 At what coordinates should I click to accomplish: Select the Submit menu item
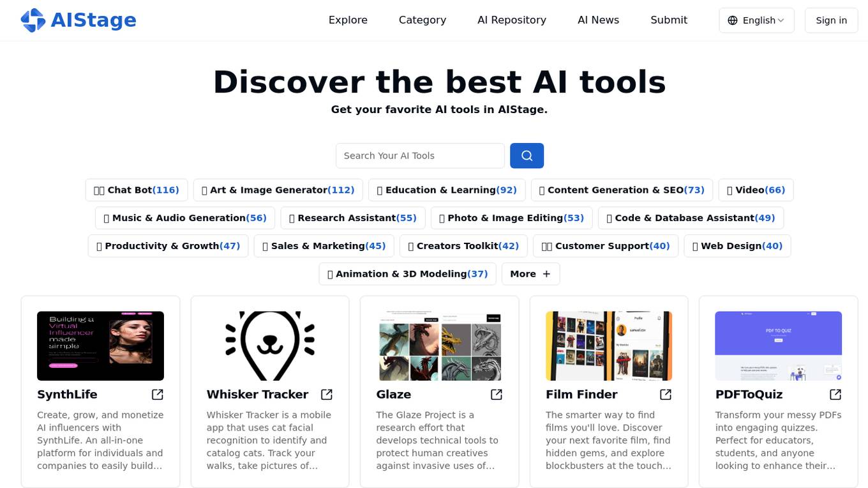(x=669, y=20)
